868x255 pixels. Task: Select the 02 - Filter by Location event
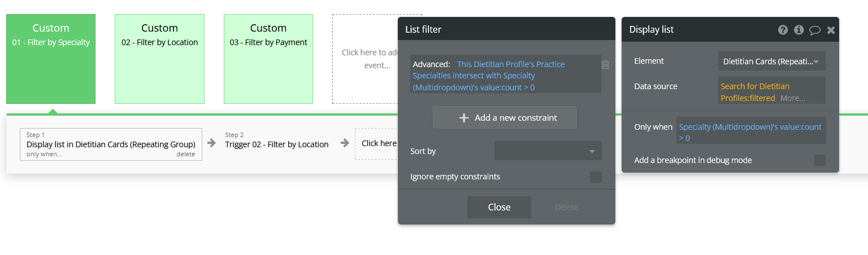[x=159, y=59]
